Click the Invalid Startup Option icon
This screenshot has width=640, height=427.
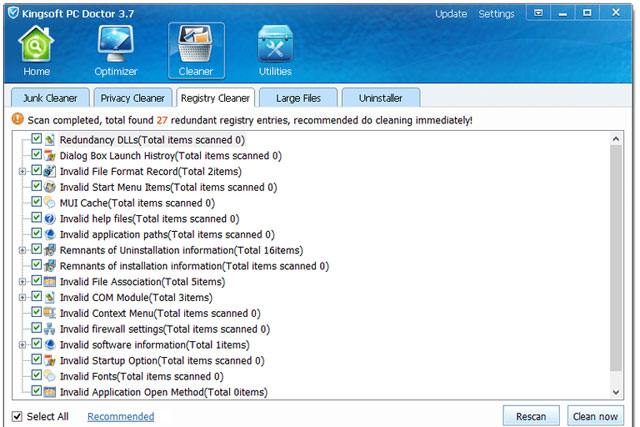click(49, 360)
